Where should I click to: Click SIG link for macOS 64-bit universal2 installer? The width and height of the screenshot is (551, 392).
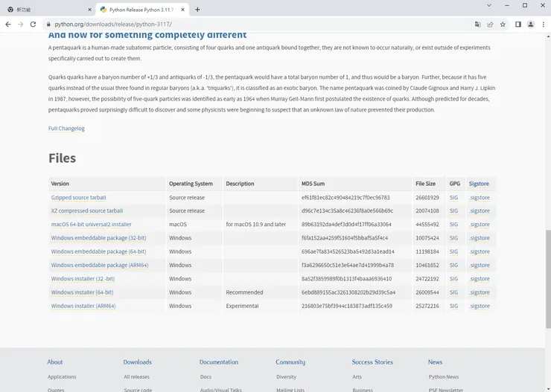453,225
